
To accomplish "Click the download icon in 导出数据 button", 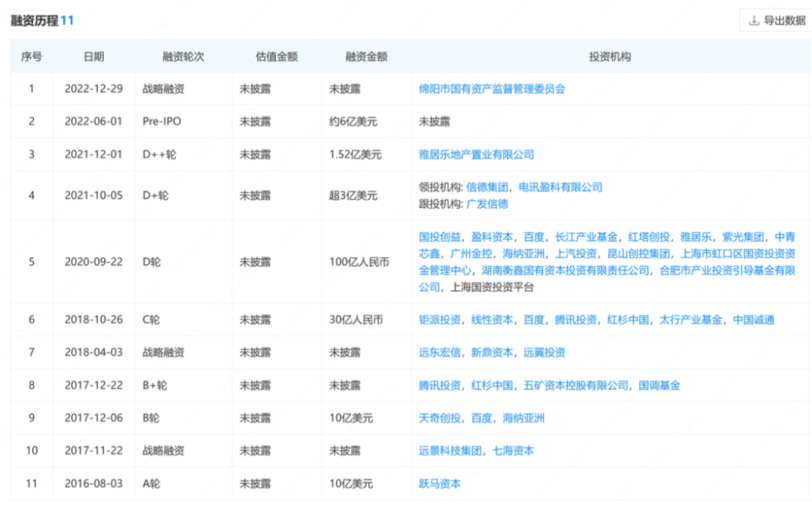I will pos(754,21).
